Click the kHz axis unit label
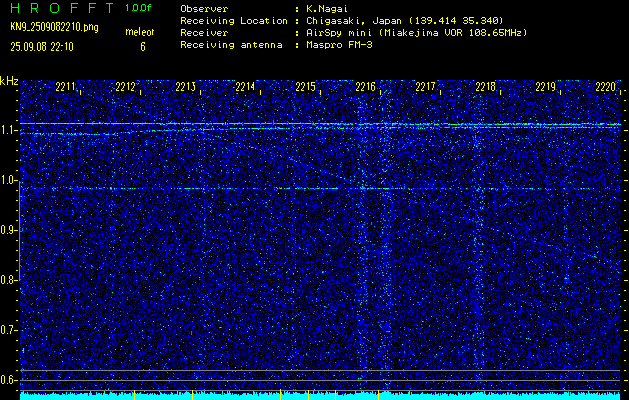This screenshot has height=400, width=629. tap(9, 81)
